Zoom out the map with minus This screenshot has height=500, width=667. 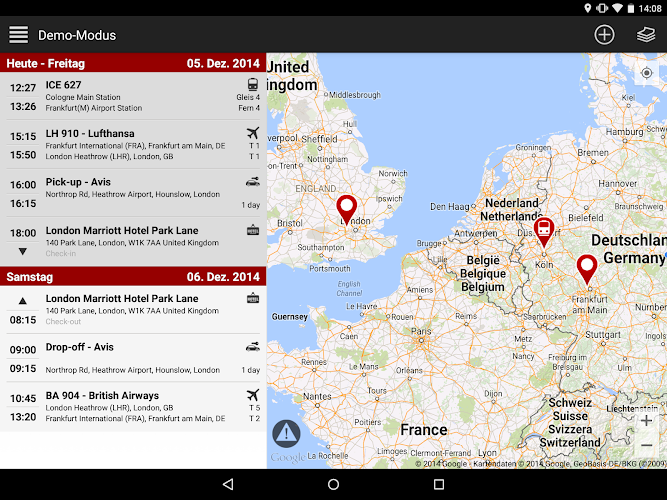[x=646, y=446]
